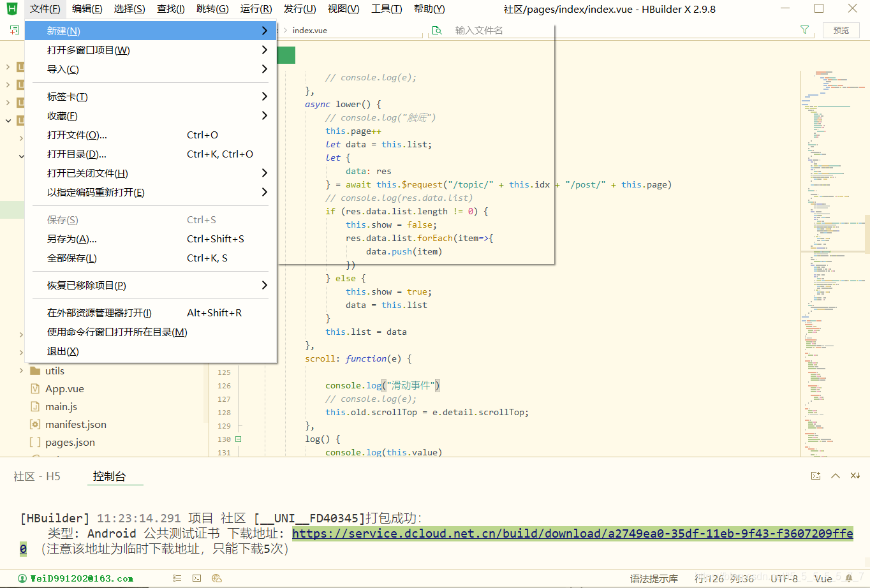Open the dcloud download URL link

[x=573, y=533]
